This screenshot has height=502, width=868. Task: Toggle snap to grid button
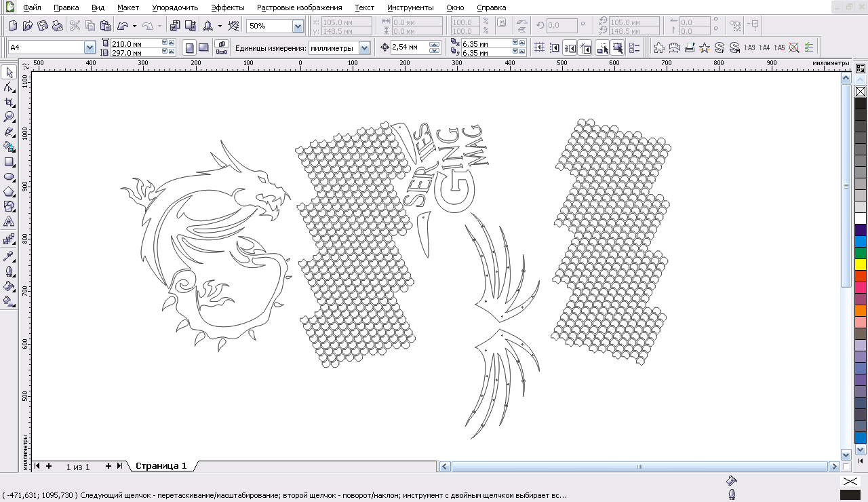539,47
